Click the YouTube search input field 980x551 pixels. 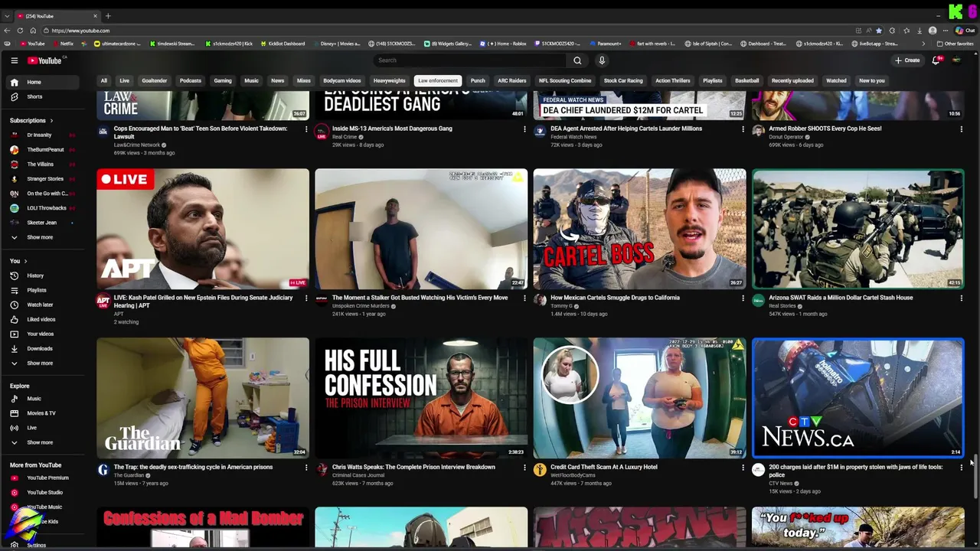click(x=470, y=60)
